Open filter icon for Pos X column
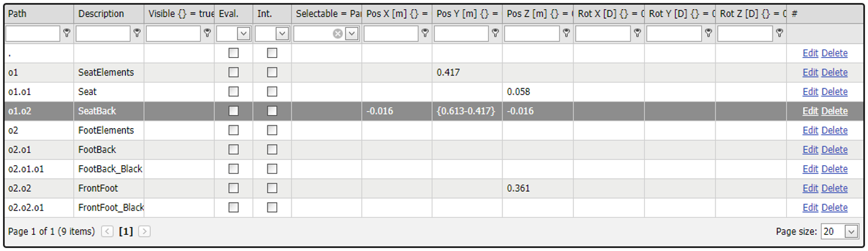The height and width of the screenshot is (251, 868). [425, 34]
